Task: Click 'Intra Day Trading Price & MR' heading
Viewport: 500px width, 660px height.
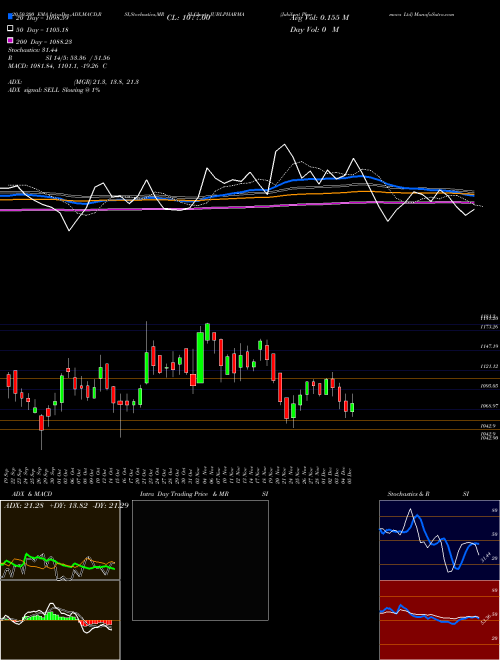Action: coord(184,494)
